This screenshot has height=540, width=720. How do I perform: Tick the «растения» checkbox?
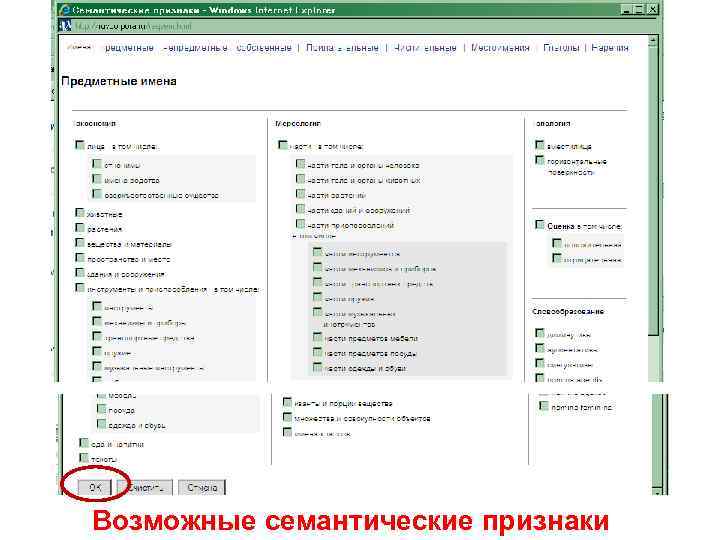coord(80,228)
